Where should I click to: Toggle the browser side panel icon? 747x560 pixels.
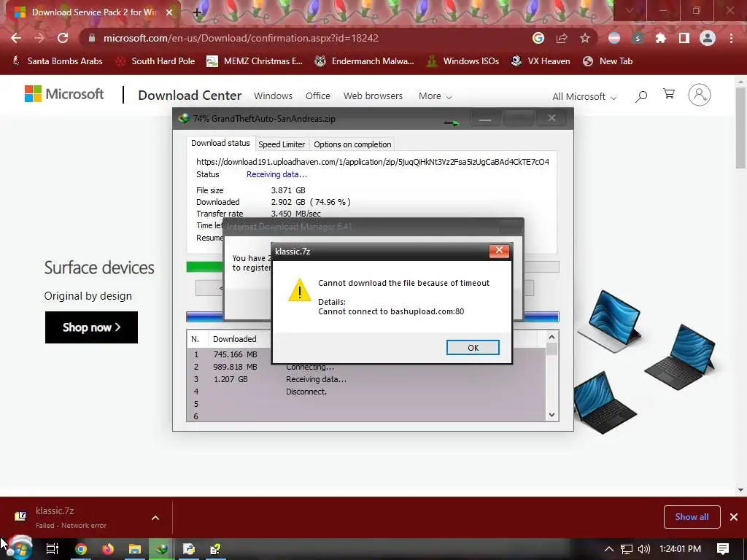[684, 38]
